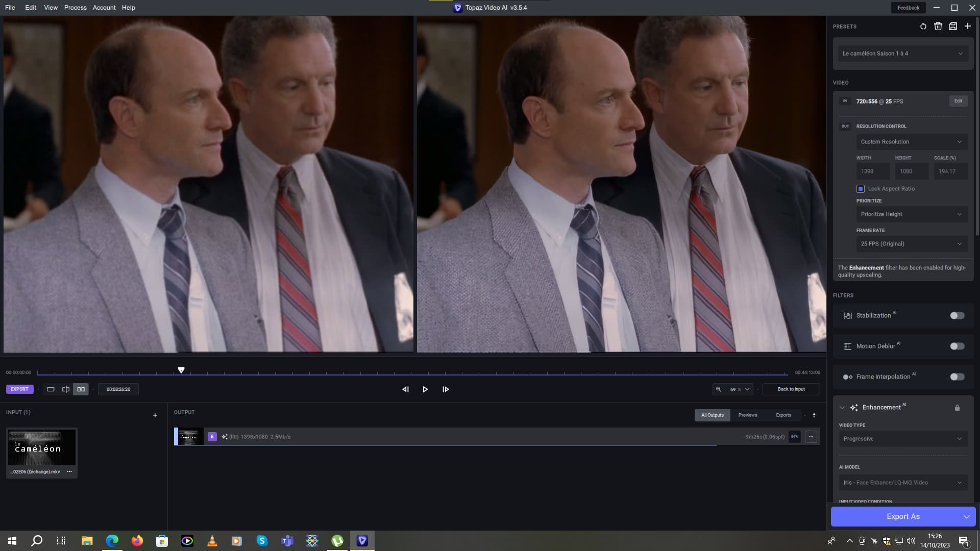Viewport: 980px width, 551px height.
Task: Open the Custom Resolution dropdown
Action: (x=911, y=142)
